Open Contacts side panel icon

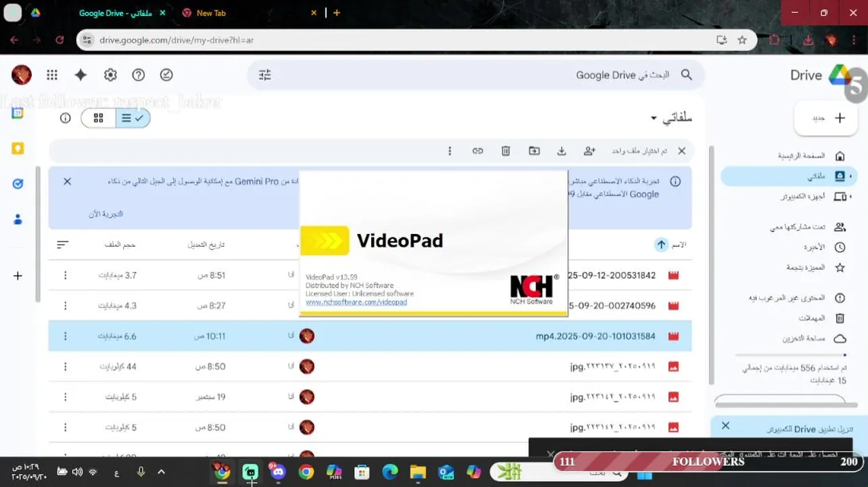(x=18, y=219)
